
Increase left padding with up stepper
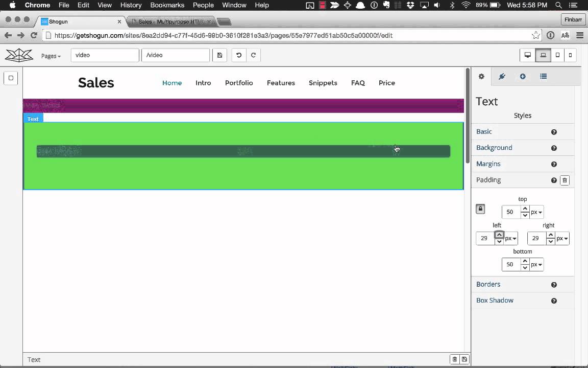click(499, 235)
